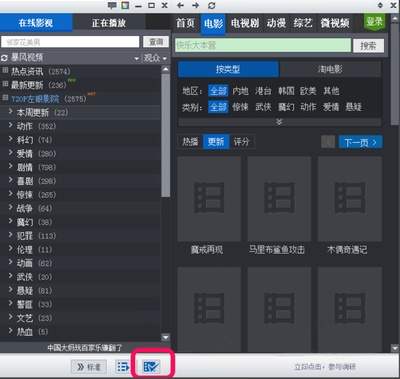Expand more filters with double chevron

click(279, 122)
